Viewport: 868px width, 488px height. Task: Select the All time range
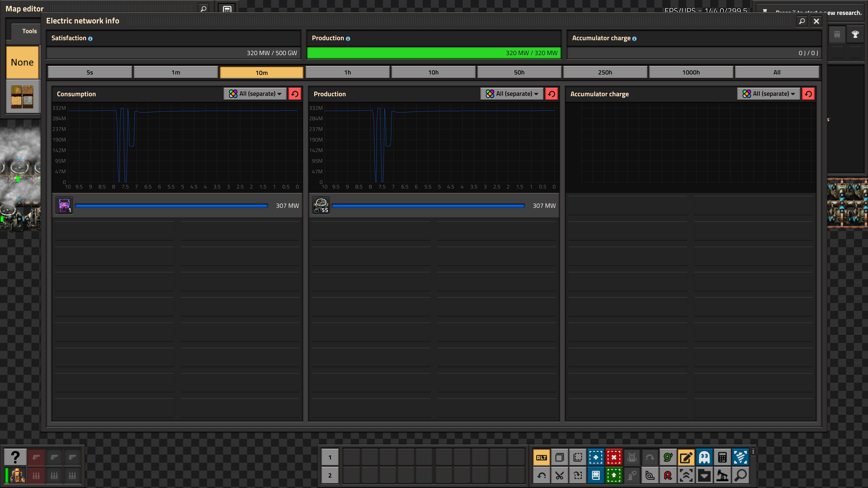tap(777, 72)
